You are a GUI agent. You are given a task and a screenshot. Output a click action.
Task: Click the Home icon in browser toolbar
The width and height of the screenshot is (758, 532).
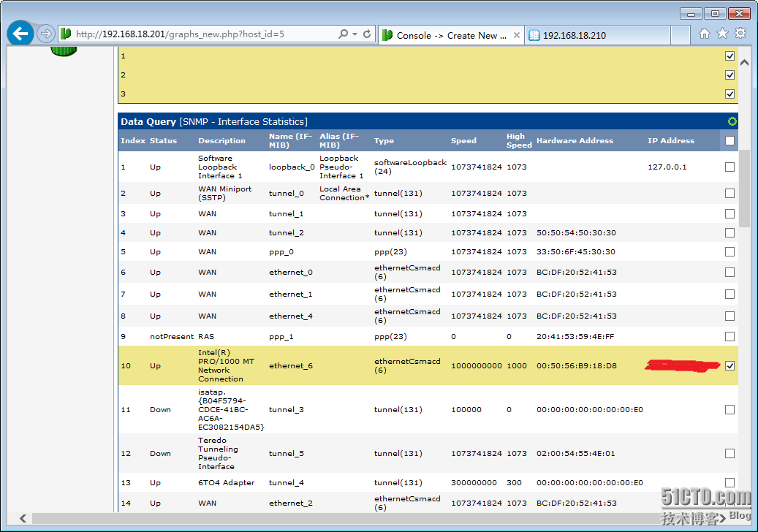(x=705, y=34)
